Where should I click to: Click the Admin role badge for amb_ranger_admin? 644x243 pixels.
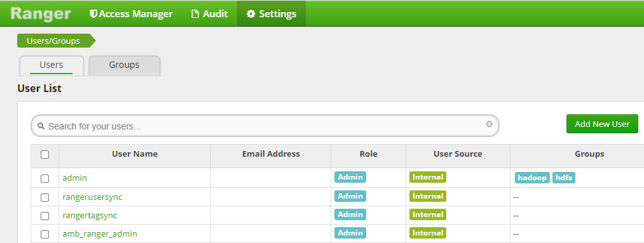(350, 233)
